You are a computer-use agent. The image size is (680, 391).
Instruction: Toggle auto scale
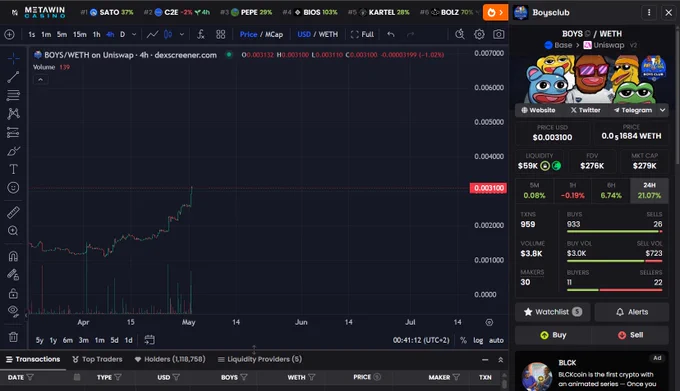496,340
